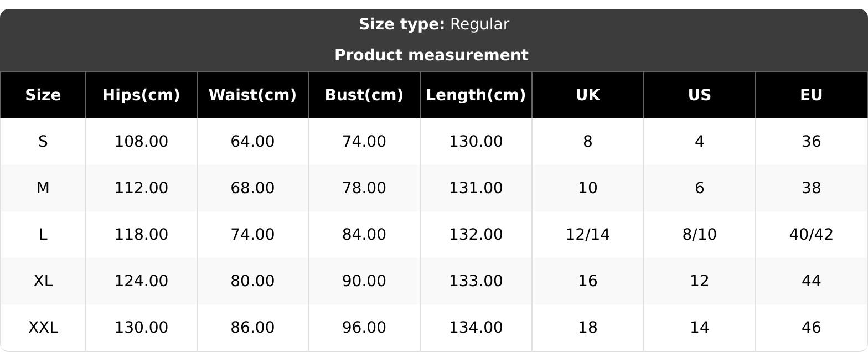Select the XL size row label
Viewport: 868px width, 352px height.
point(43,281)
